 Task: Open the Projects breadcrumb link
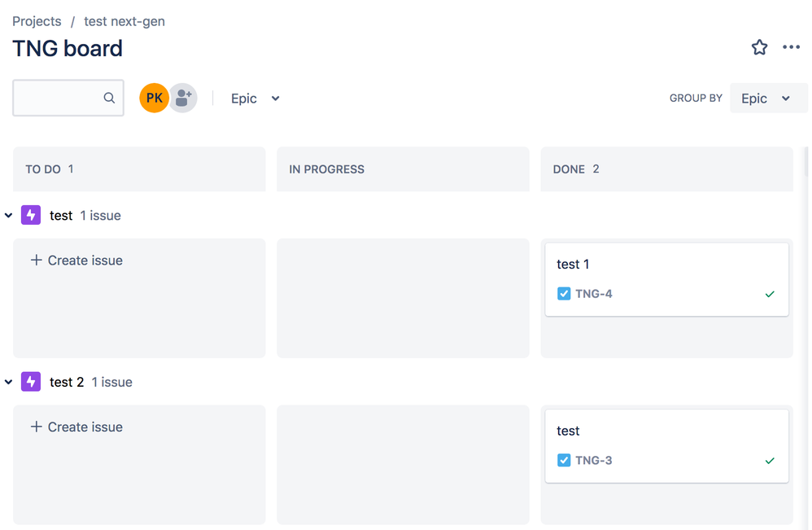[37, 21]
